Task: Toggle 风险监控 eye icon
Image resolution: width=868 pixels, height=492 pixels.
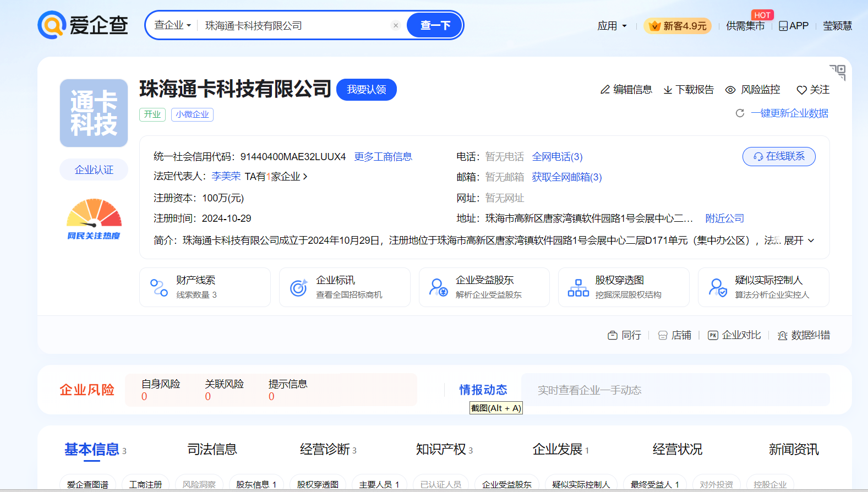Action: (730, 90)
